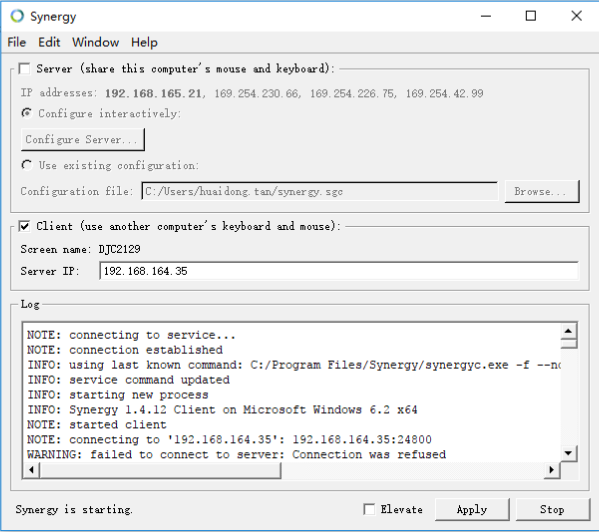Click the Apply button
This screenshot has height=532, width=599.
[472, 509]
